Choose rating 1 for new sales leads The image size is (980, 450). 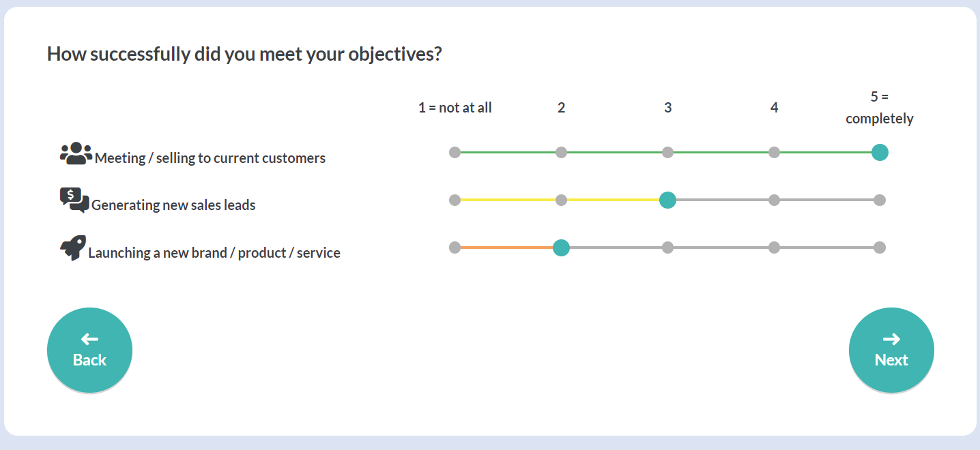coord(455,200)
